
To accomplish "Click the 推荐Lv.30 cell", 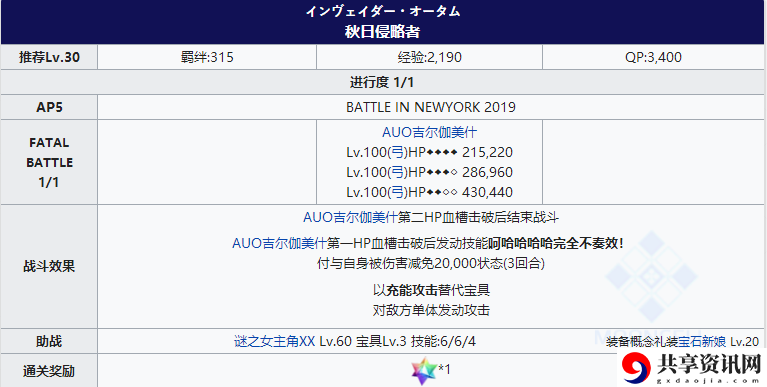I will (49, 57).
